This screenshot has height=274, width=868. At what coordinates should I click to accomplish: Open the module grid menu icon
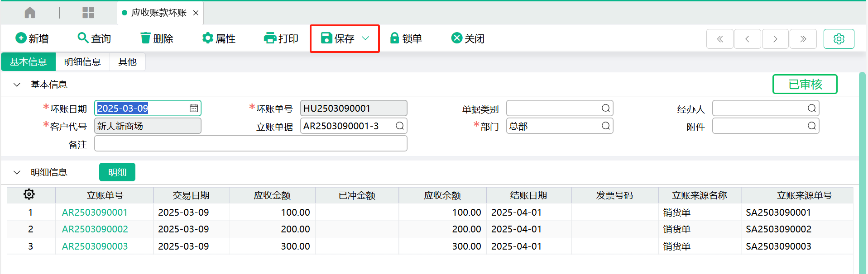click(x=88, y=13)
